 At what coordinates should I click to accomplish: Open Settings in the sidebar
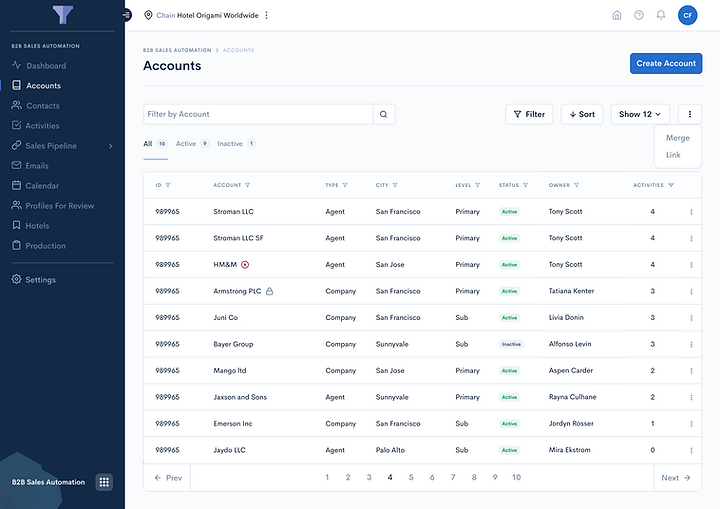pyautogui.click(x=34, y=279)
